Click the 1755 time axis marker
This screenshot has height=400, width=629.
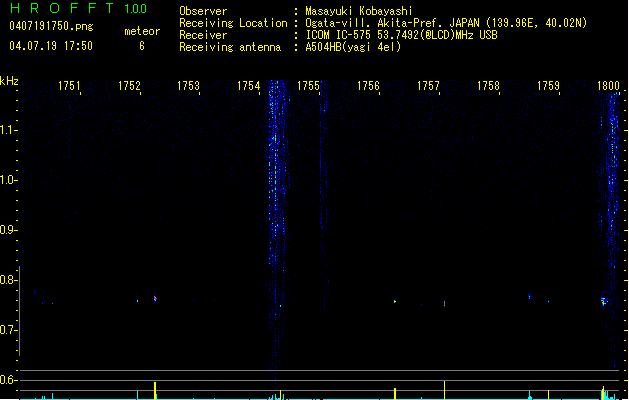[308, 86]
